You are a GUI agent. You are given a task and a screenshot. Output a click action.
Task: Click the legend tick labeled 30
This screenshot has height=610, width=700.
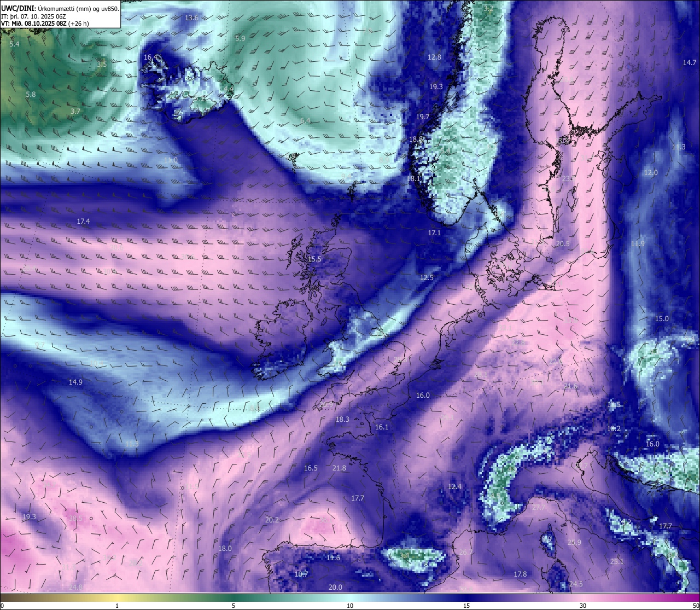[583, 606]
